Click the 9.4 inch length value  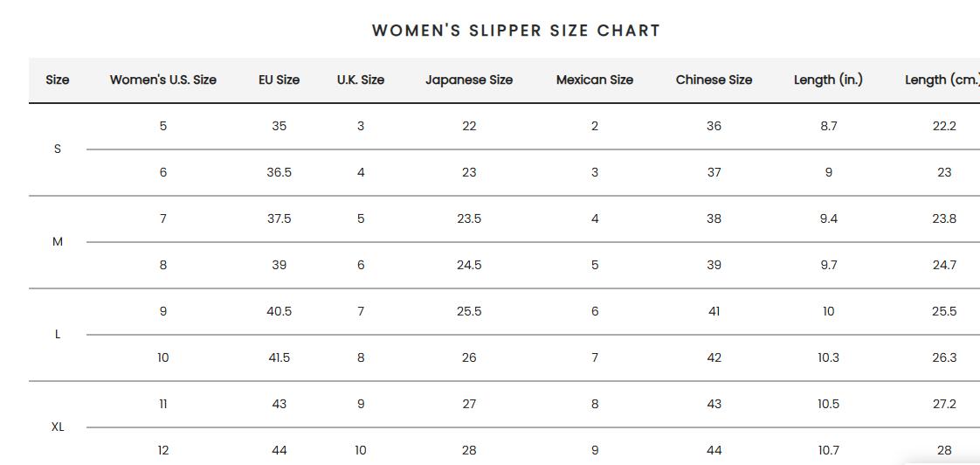828,219
